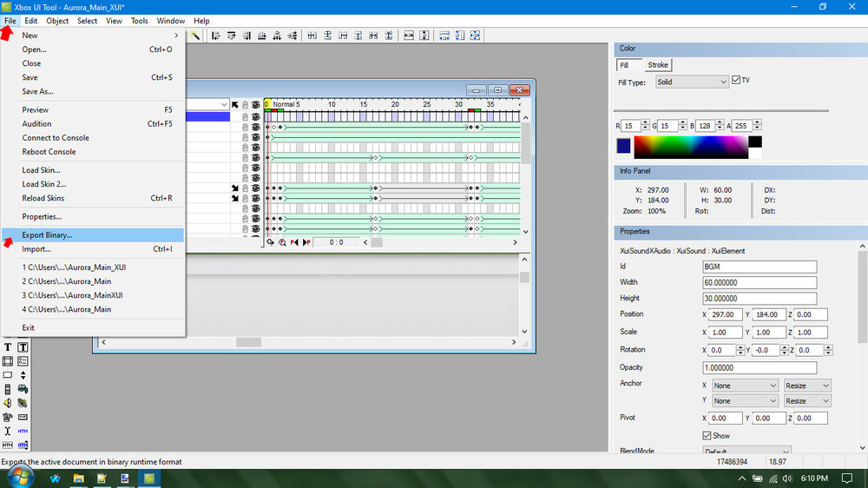Choose Save As... from File menu
This screenshot has height=488, width=868.
93,91
